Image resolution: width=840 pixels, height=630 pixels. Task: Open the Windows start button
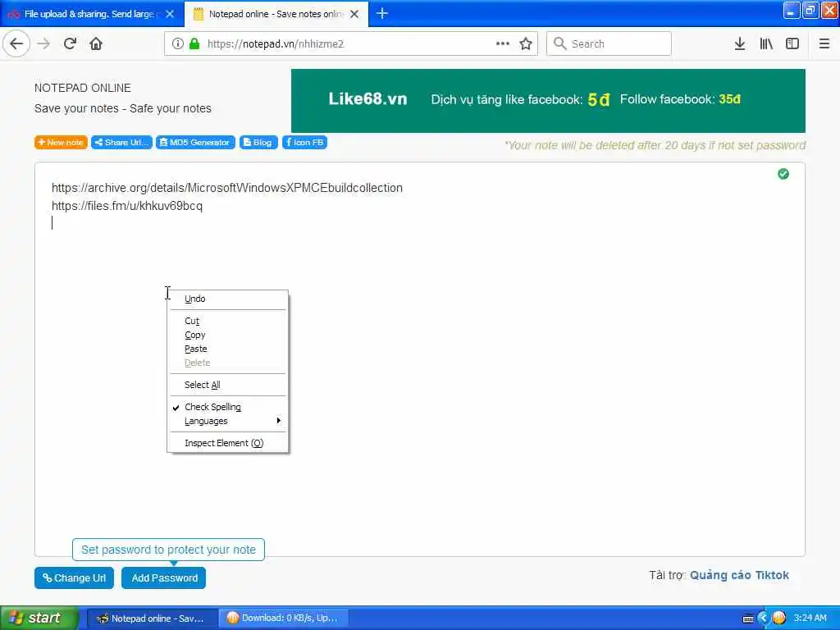pos(39,618)
